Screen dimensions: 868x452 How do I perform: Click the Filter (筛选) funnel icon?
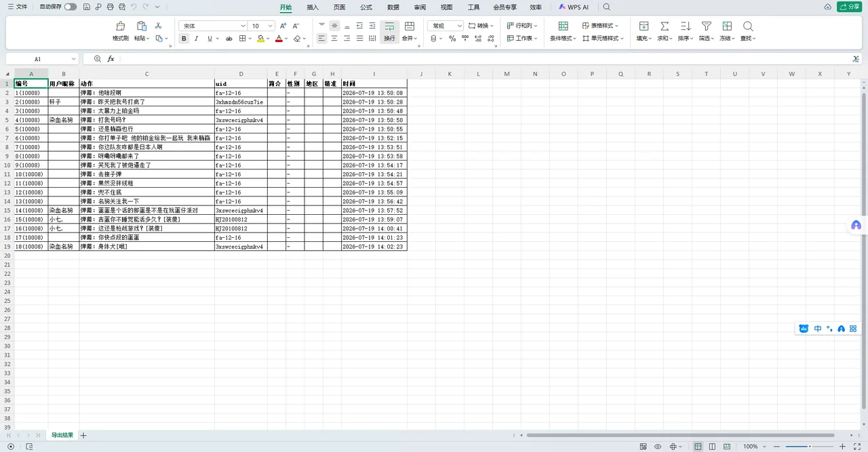(x=707, y=26)
